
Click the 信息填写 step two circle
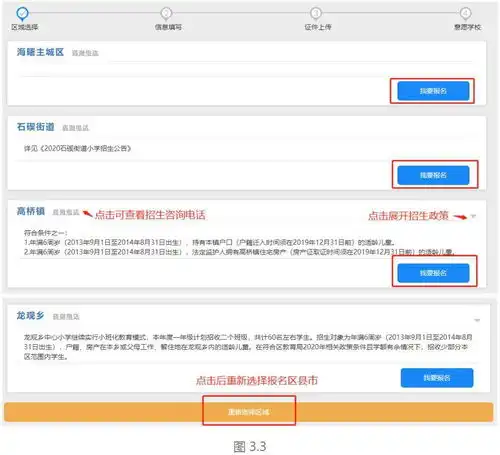coord(166,13)
